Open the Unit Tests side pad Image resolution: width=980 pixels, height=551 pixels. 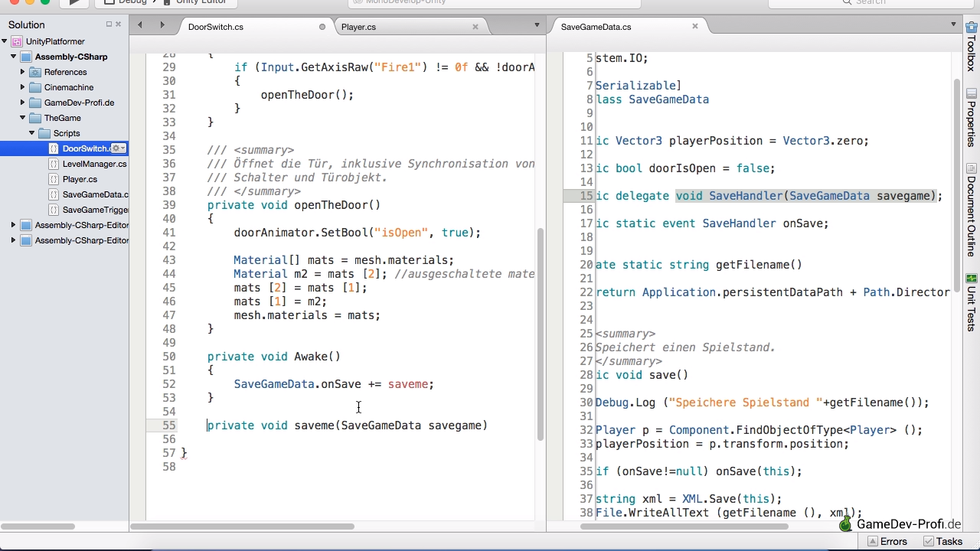coord(971,302)
